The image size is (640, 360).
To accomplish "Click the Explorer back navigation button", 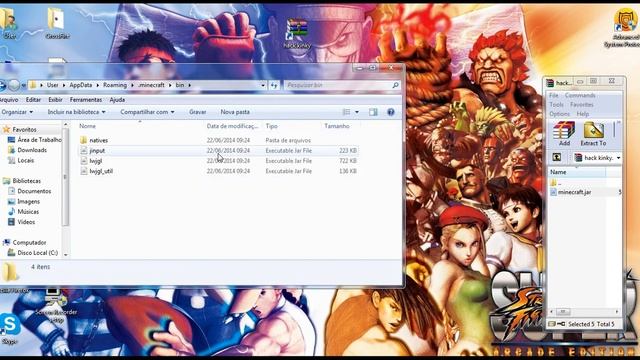I will tap(2, 85).
